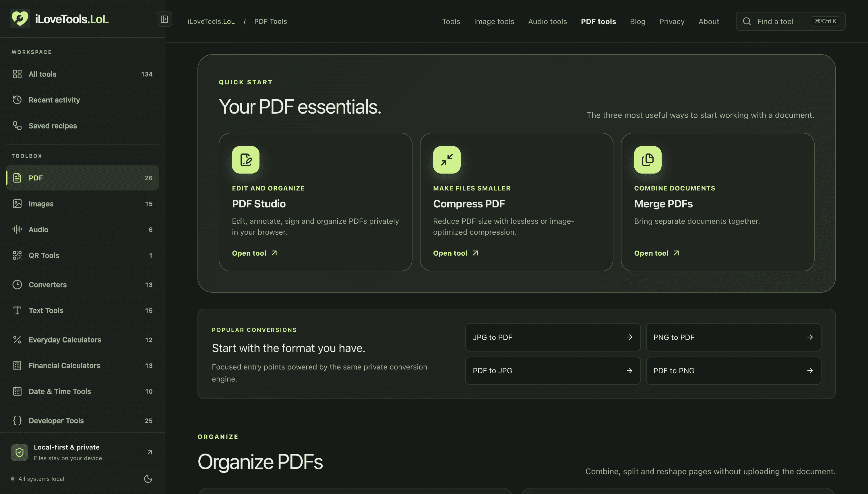Click the Audio waveform icon
This screenshot has width=868, height=494.
click(x=17, y=230)
